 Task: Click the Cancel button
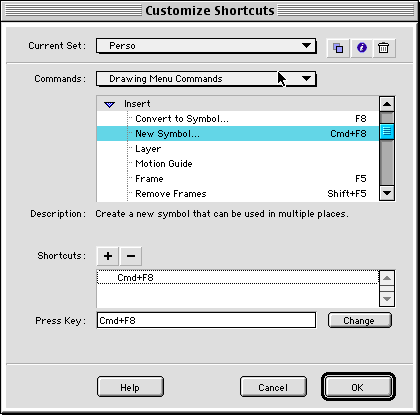tap(273, 387)
